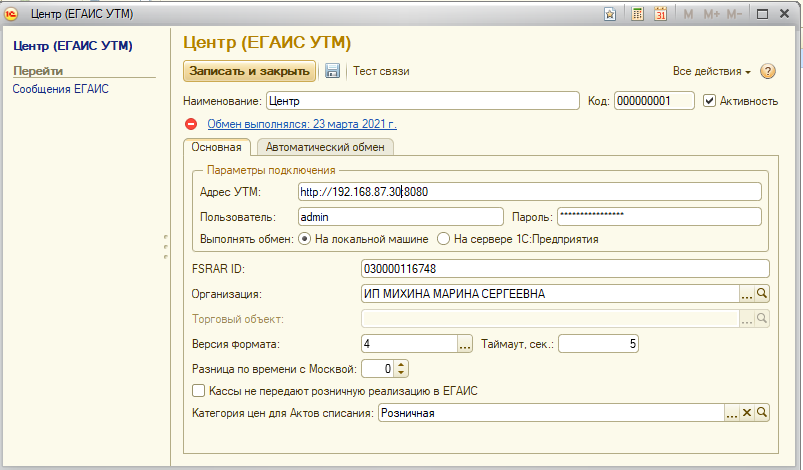This screenshot has height=470, width=803.
Task: Click the Пользователь field containing admin
Action: tap(400, 217)
